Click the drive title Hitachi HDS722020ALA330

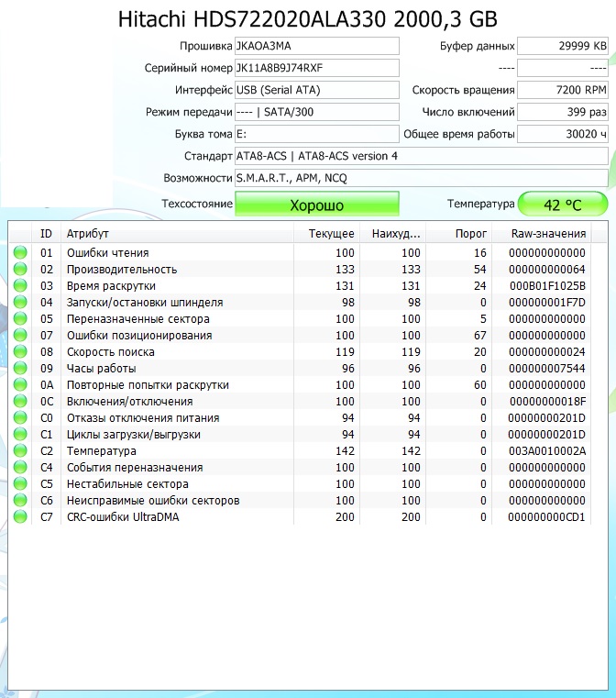coord(307,19)
